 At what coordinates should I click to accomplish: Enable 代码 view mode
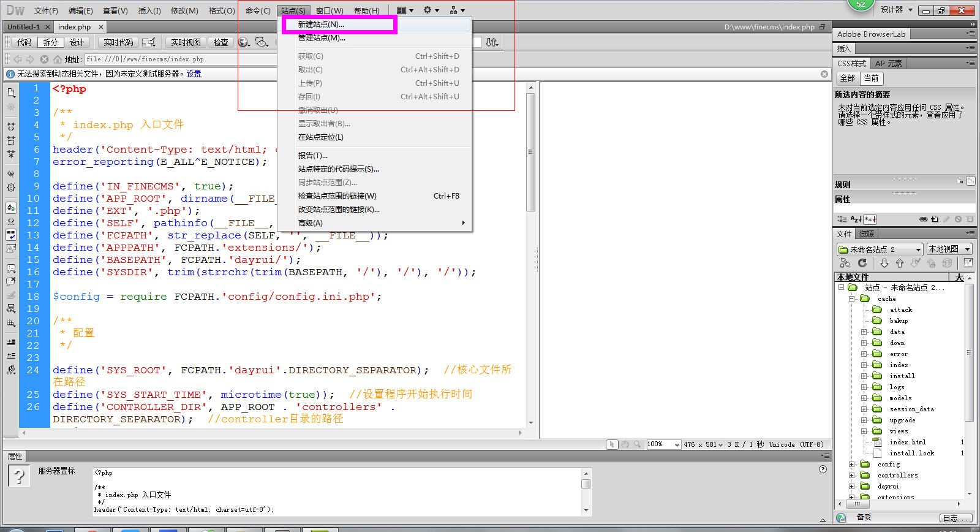click(24, 42)
